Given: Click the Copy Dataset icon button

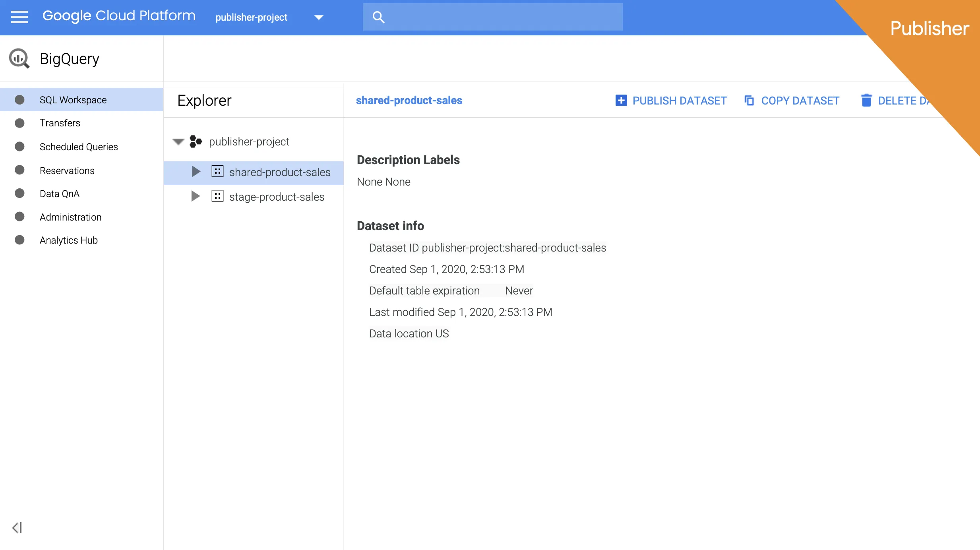Looking at the screenshot, I should 748,100.
